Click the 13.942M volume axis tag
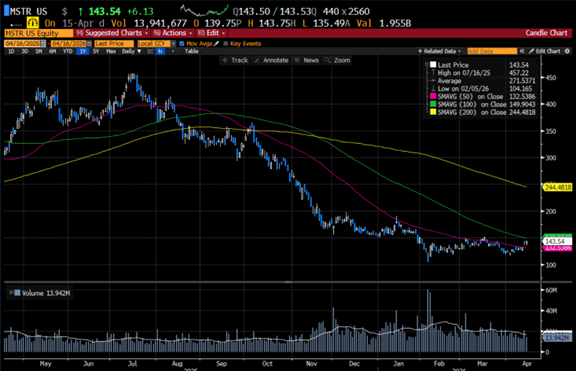Image resolution: width=576 pixels, height=371 pixels. pos(557,338)
